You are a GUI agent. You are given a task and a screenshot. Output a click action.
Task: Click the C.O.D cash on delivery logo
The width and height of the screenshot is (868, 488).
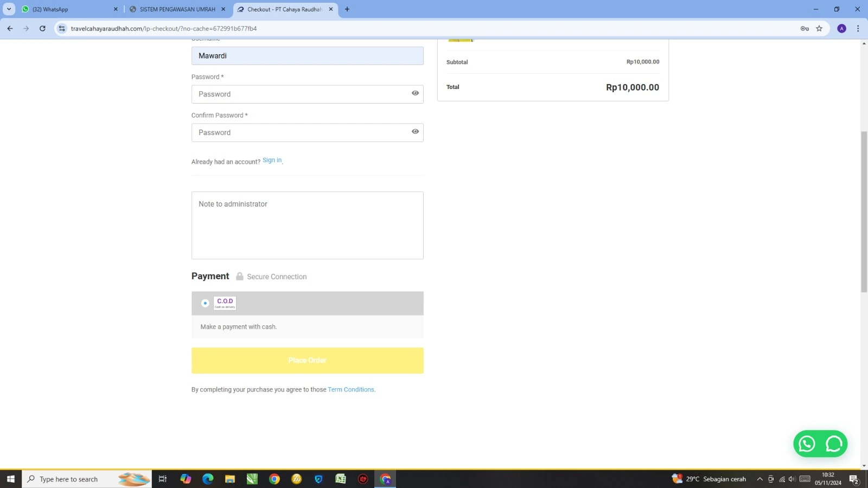[225, 303]
